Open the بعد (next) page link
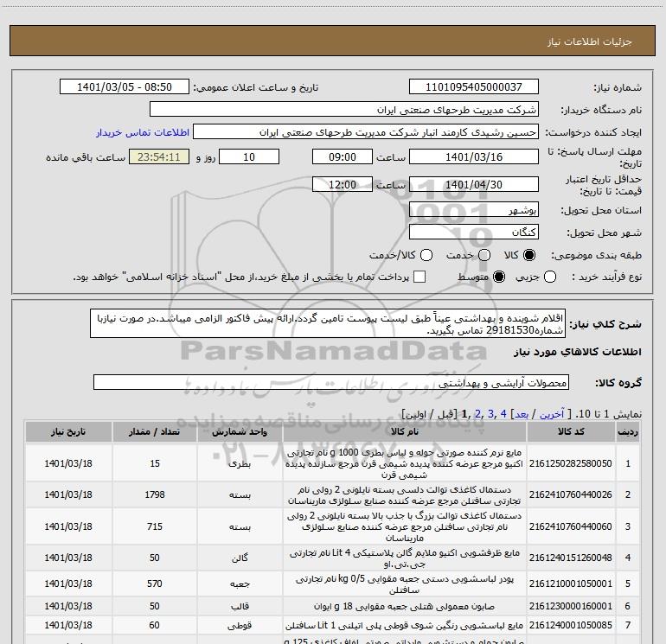666x644 pixels. point(522,414)
